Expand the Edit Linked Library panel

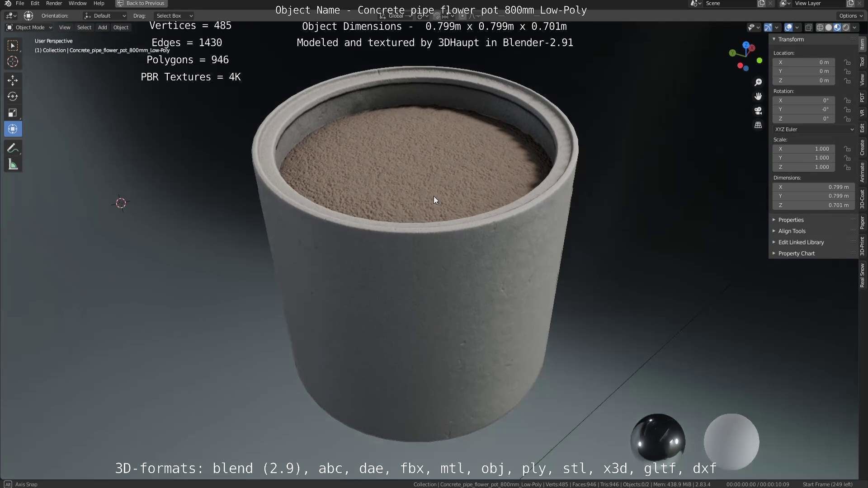coord(801,242)
